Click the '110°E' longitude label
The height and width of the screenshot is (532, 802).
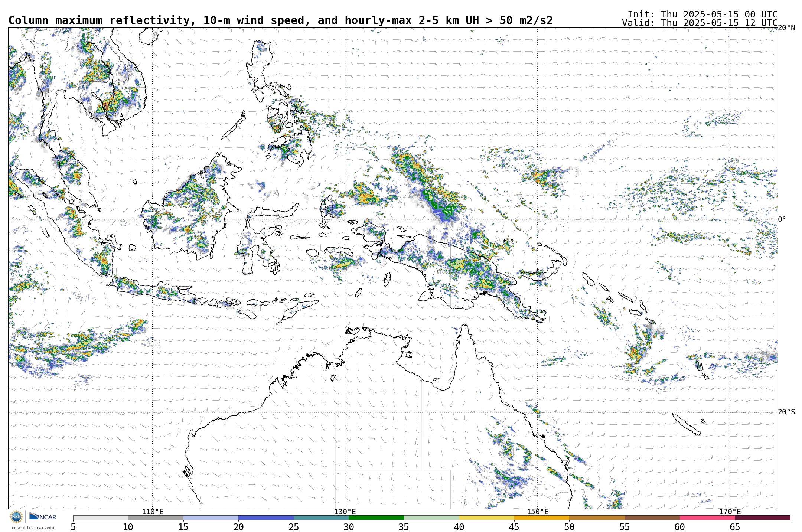(153, 512)
